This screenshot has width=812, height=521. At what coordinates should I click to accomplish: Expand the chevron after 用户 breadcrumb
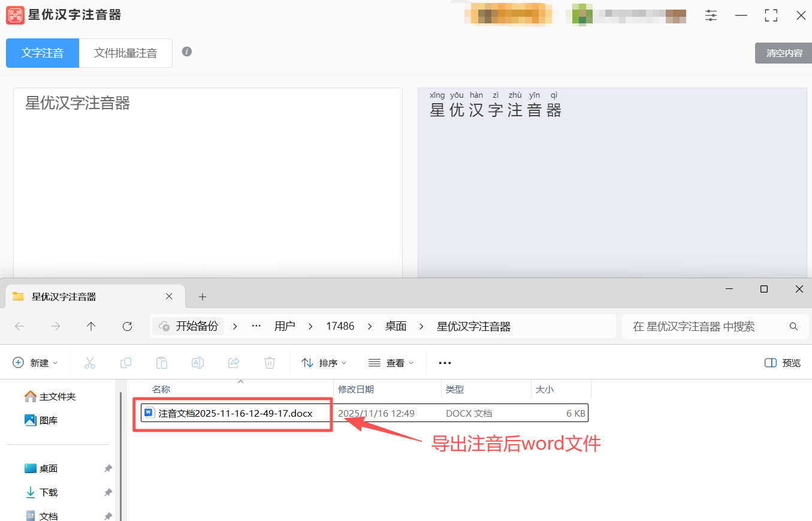pyautogui.click(x=310, y=326)
